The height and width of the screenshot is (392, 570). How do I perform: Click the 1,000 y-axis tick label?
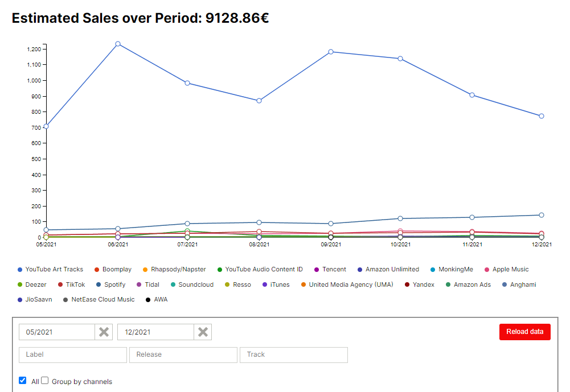pos(34,81)
